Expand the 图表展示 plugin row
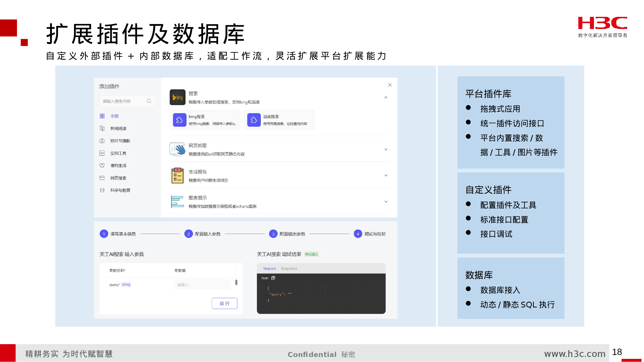This screenshot has height=362, width=644. point(386,202)
